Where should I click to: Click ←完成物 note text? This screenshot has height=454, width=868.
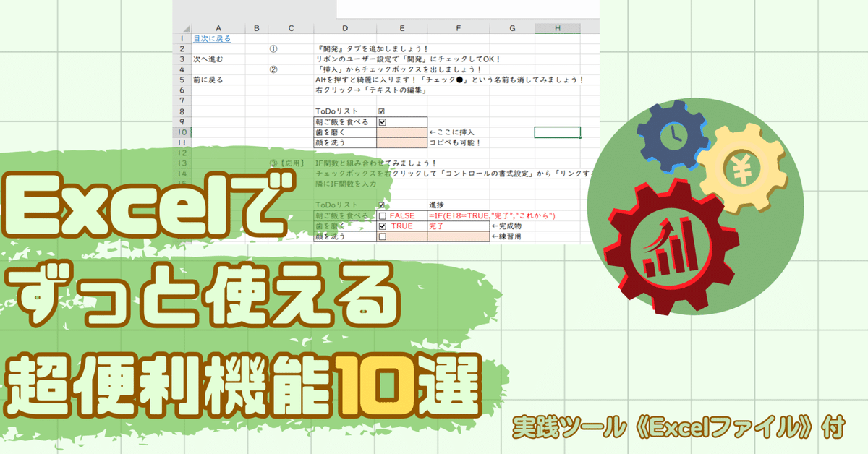click(506, 226)
